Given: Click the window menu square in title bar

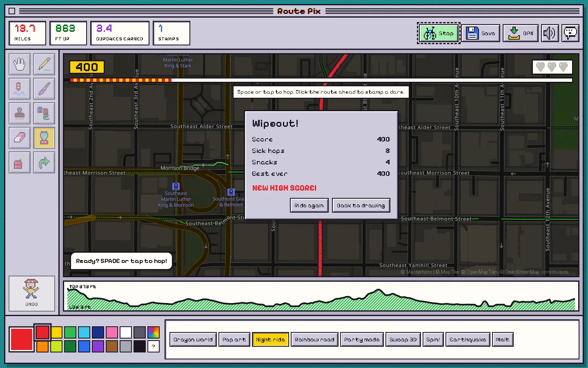Looking at the screenshot, I should tap(12, 11).
